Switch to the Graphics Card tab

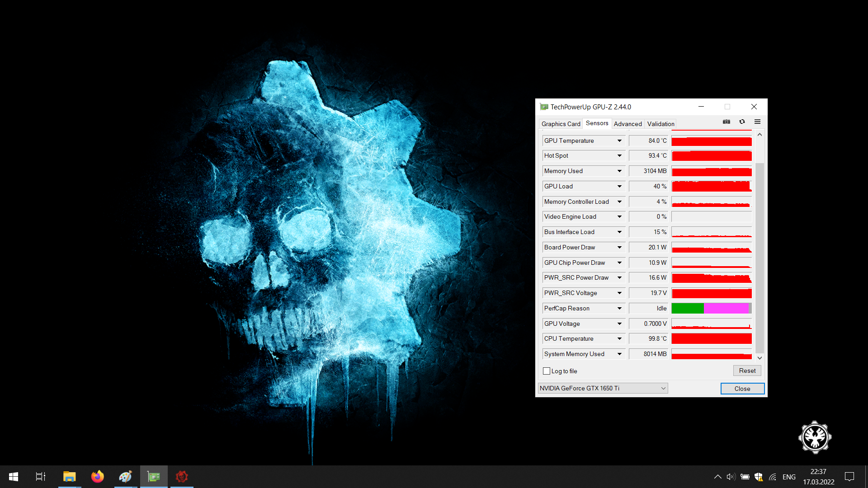[561, 124]
